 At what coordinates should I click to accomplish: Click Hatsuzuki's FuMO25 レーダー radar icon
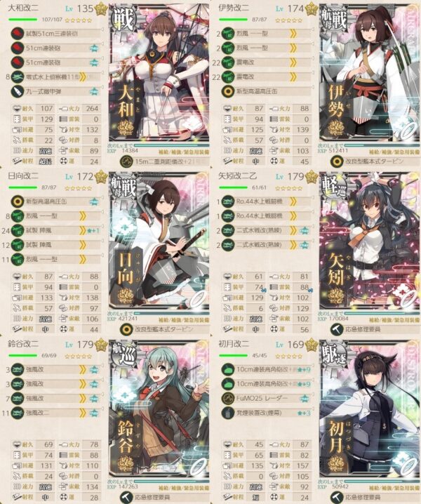[x=227, y=398]
